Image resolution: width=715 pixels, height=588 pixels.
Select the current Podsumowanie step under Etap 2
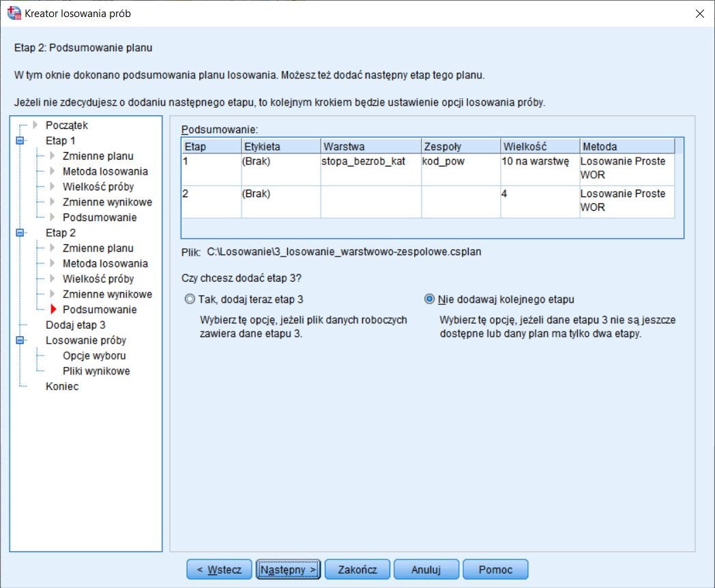[100, 310]
